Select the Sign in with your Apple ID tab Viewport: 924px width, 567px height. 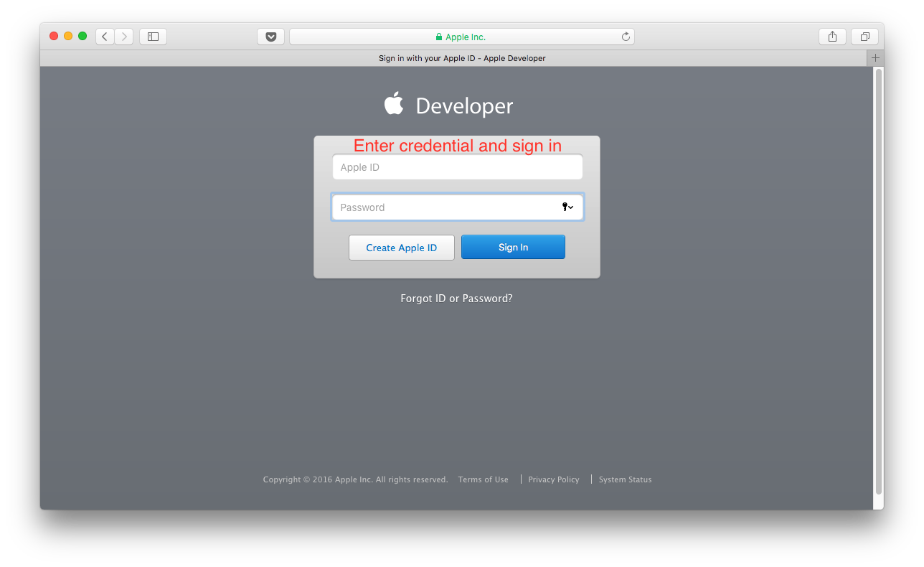click(453, 58)
